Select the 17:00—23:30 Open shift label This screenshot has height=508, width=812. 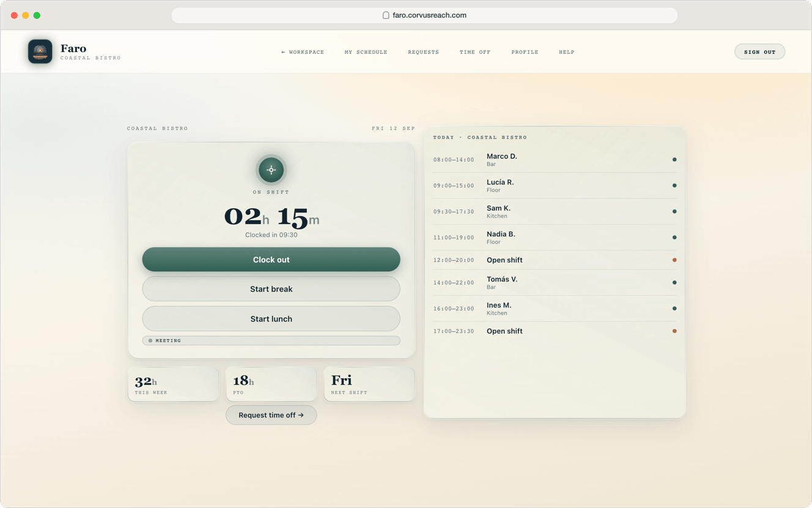click(504, 331)
